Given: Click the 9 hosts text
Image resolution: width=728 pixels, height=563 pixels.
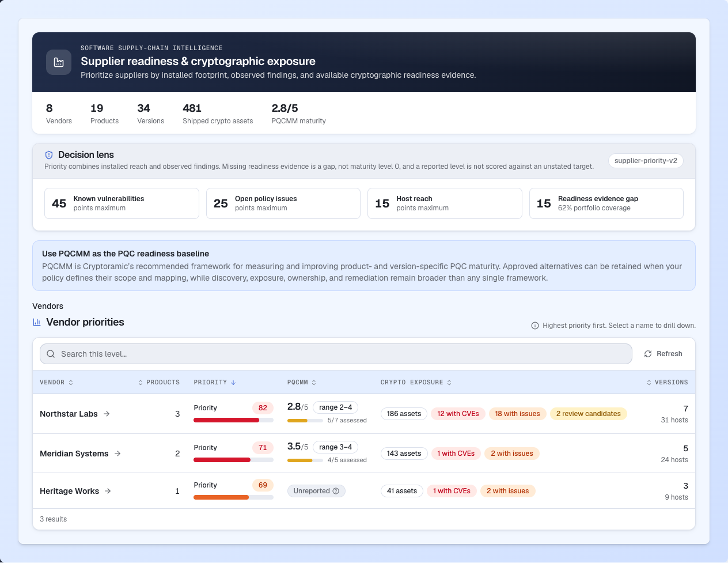Looking at the screenshot, I should [676, 497].
